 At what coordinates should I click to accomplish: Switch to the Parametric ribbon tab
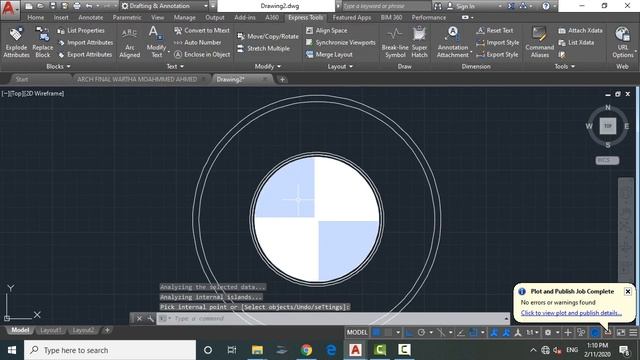click(x=127, y=18)
